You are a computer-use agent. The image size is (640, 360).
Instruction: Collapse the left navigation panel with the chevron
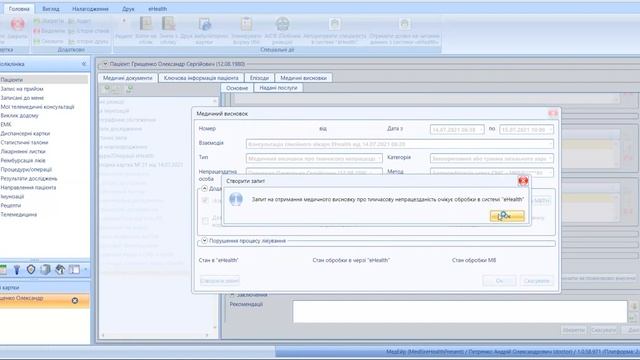(x=84, y=64)
